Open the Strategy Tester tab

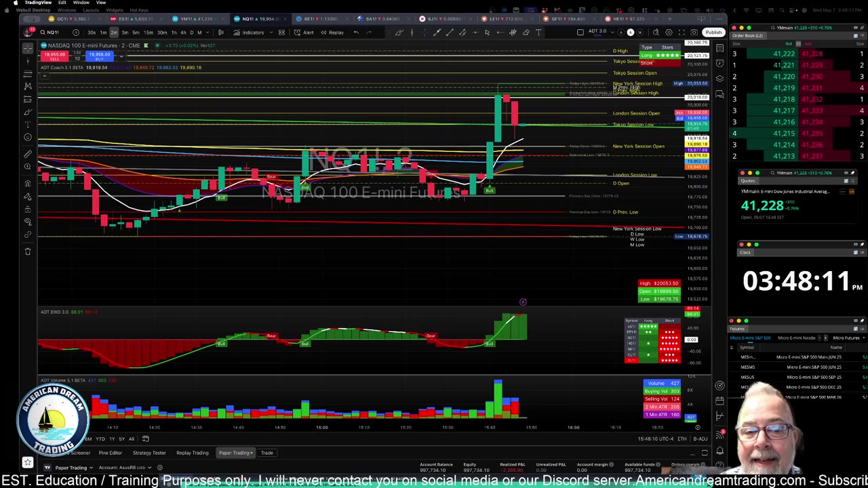[149, 453]
